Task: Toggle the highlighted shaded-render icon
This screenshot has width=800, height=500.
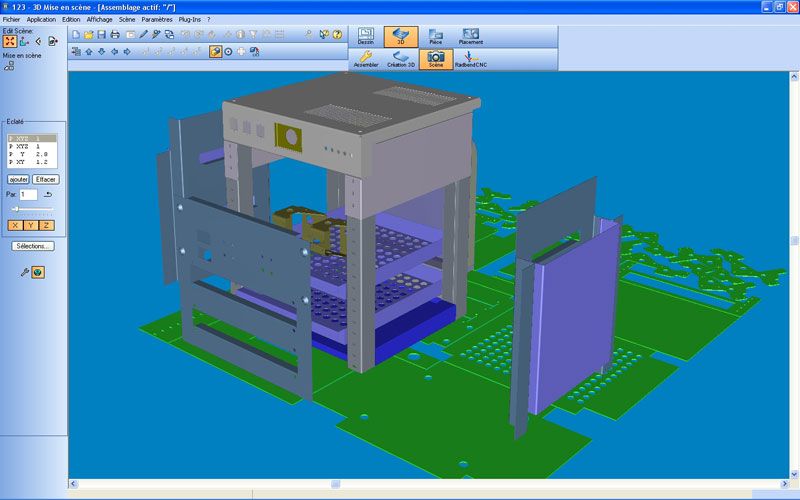Action: [x=215, y=52]
